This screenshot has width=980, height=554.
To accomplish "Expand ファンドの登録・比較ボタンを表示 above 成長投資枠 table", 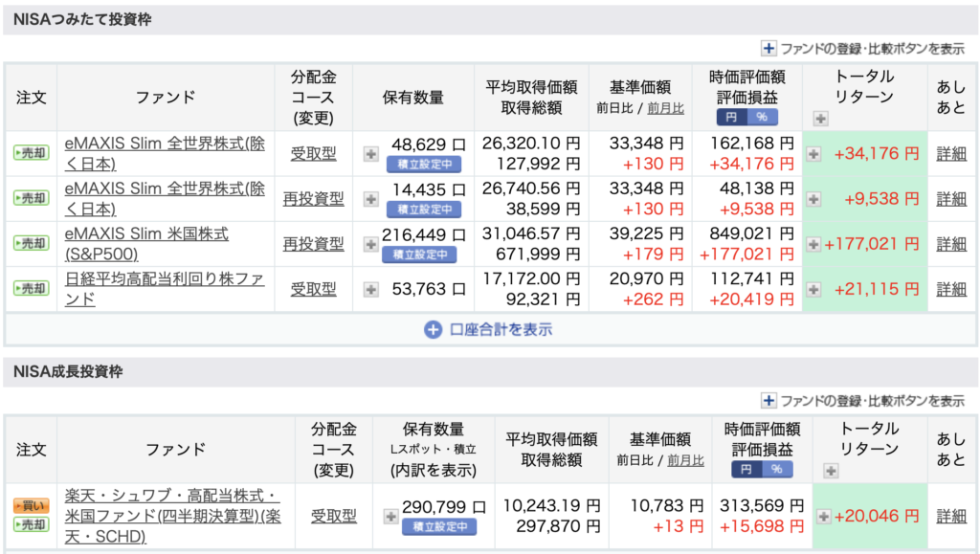I will (862, 401).
